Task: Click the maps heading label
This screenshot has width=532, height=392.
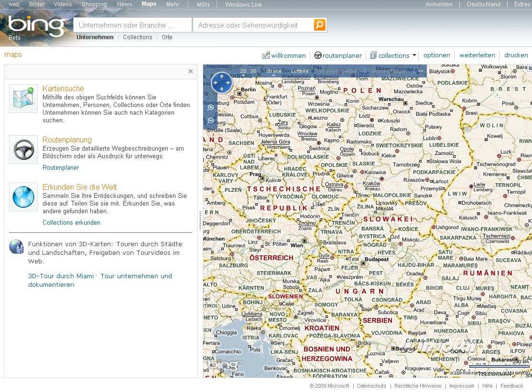Action: (13, 54)
